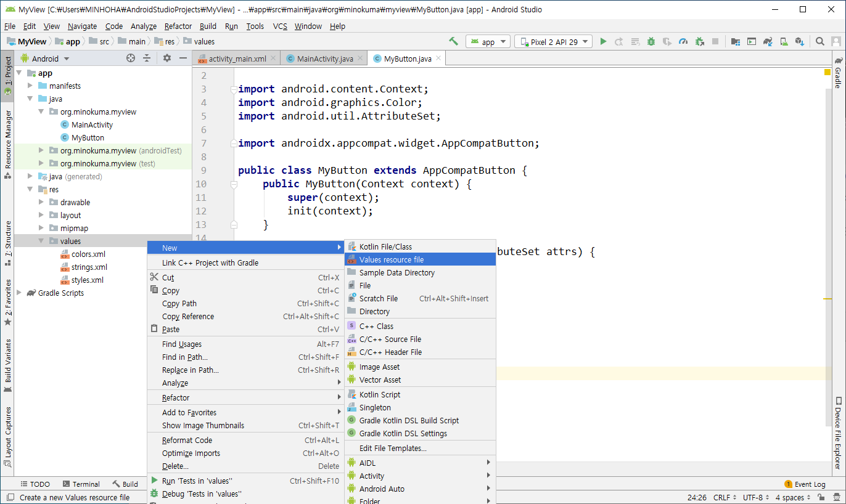Toggle the Build Variants tool window

coord(7,365)
